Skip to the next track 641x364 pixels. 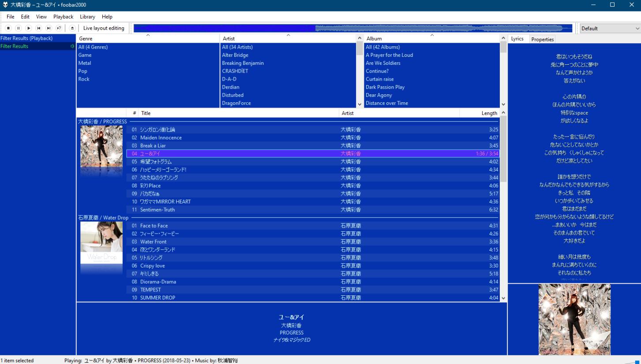(49, 28)
